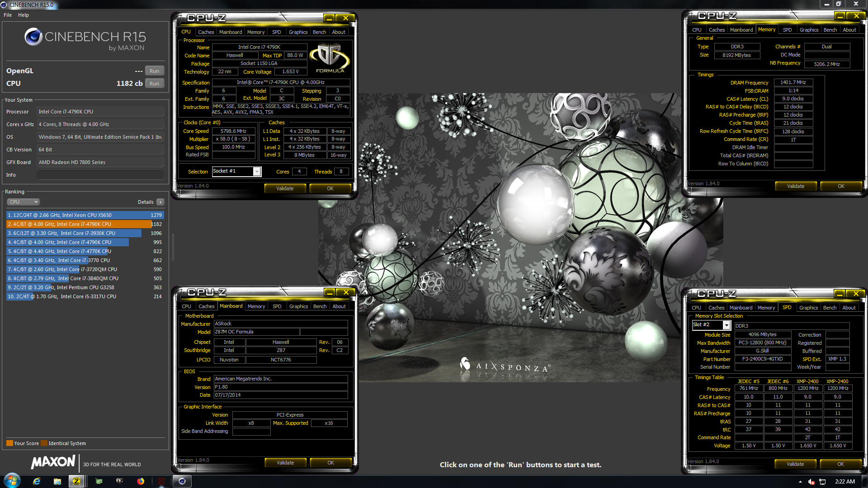Open Windows Explorer folder icon in taskbar
The image size is (868, 488).
pos(57,481)
